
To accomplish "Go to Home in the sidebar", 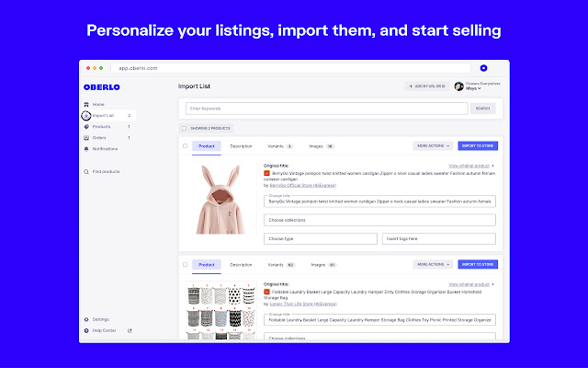I will 98,104.
